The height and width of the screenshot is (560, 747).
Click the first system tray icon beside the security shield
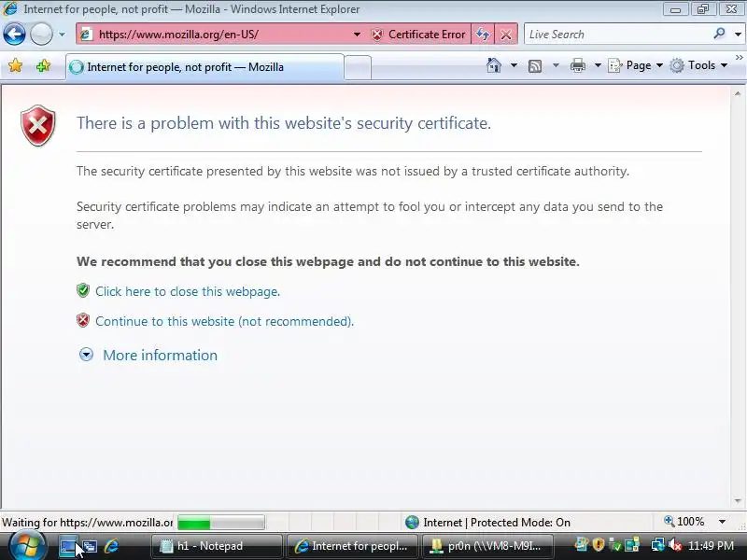tap(581, 545)
